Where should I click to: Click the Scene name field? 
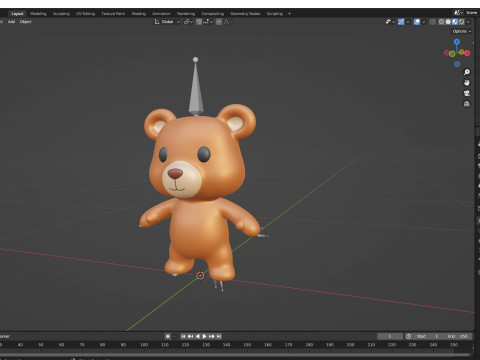[472, 13]
